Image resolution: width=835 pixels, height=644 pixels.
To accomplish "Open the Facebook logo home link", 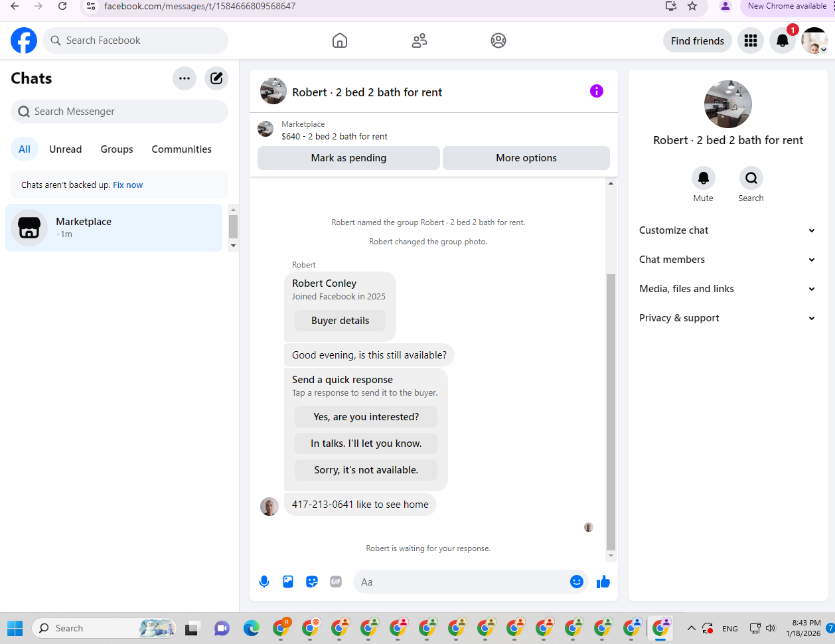I will (x=24, y=40).
